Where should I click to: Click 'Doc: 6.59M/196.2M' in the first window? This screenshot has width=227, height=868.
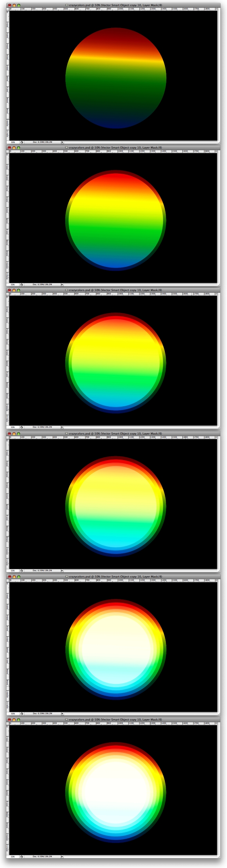click(x=42, y=142)
